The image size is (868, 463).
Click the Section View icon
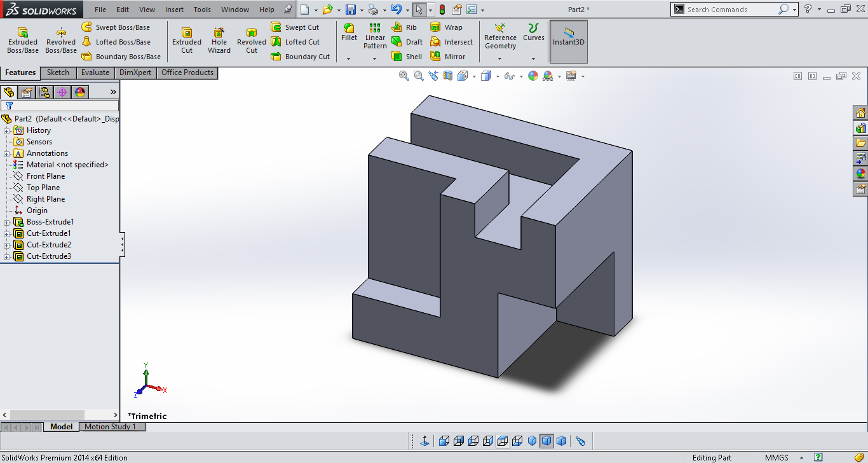pyautogui.click(x=448, y=76)
